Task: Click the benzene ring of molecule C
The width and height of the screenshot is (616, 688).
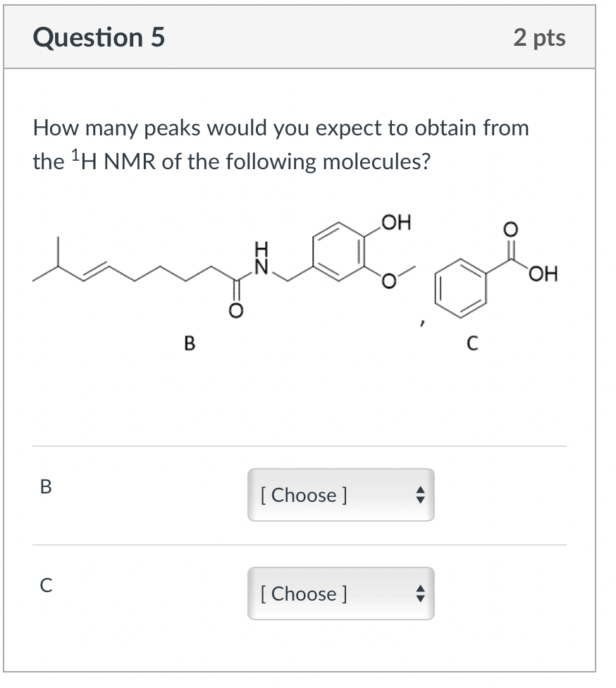Action: point(460,288)
